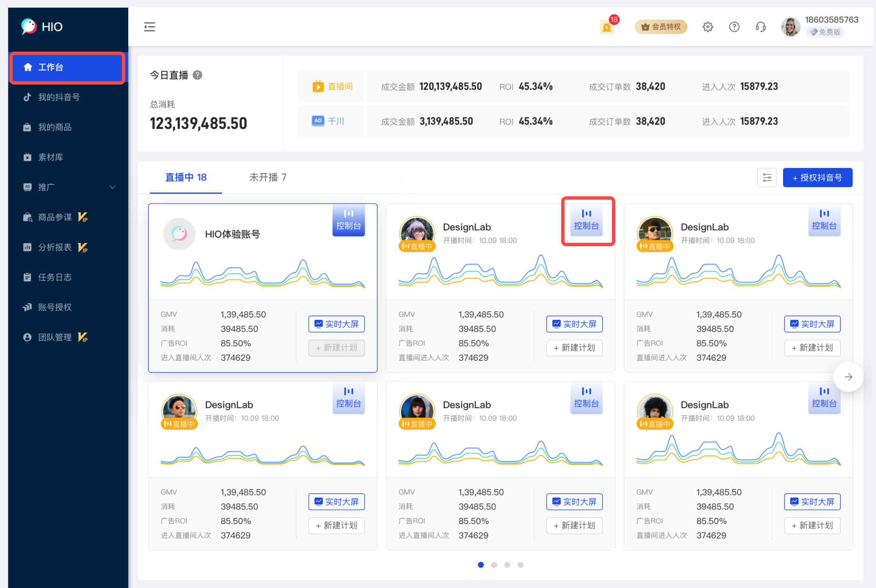Click the 授权抖音号 button
876x588 pixels.
pyautogui.click(x=817, y=177)
